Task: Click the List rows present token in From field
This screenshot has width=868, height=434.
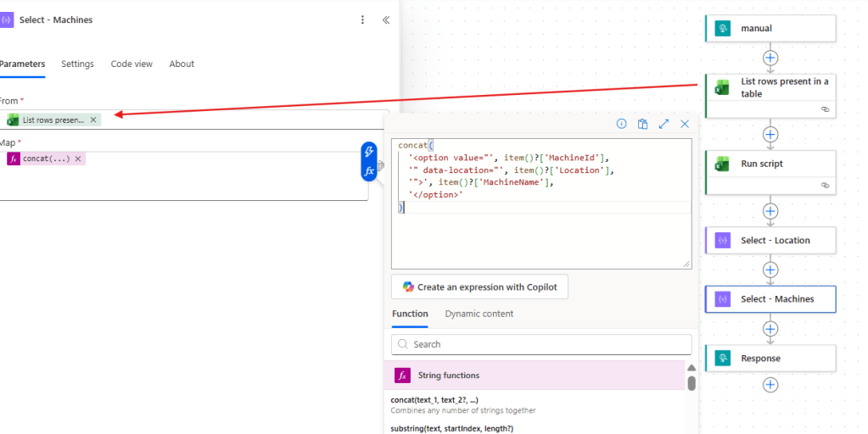Action: tap(53, 120)
